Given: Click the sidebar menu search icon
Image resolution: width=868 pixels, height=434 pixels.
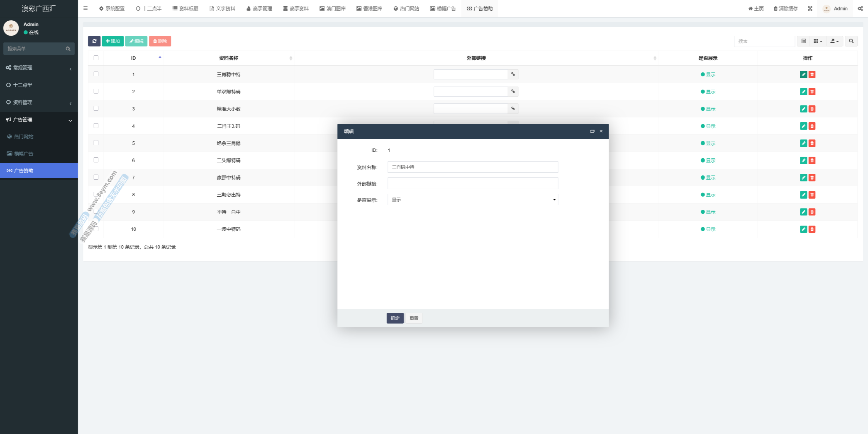Looking at the screenshot, I should click(68, 49).
